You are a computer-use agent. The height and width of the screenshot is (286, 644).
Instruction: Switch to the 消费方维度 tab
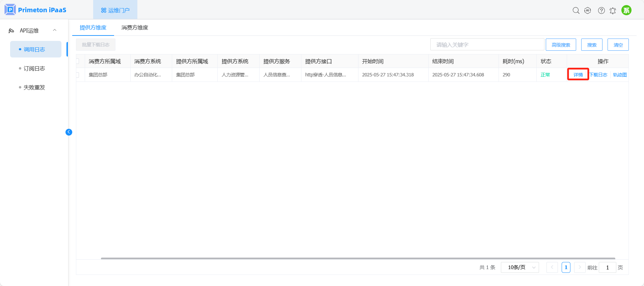pos(135,28)
